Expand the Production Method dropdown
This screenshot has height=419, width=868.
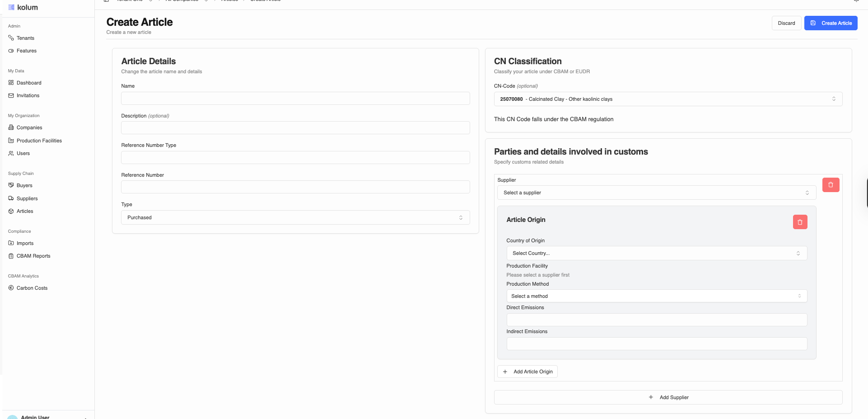point(656,296)
